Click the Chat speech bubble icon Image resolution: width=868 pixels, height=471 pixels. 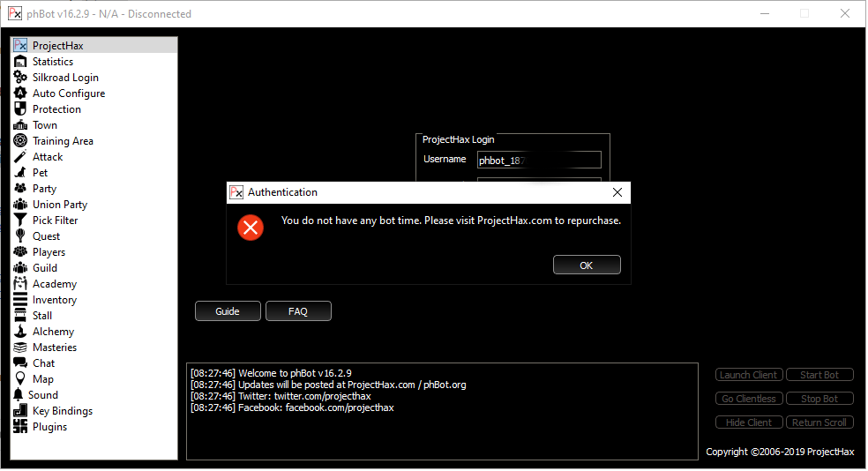coord(20,363)
